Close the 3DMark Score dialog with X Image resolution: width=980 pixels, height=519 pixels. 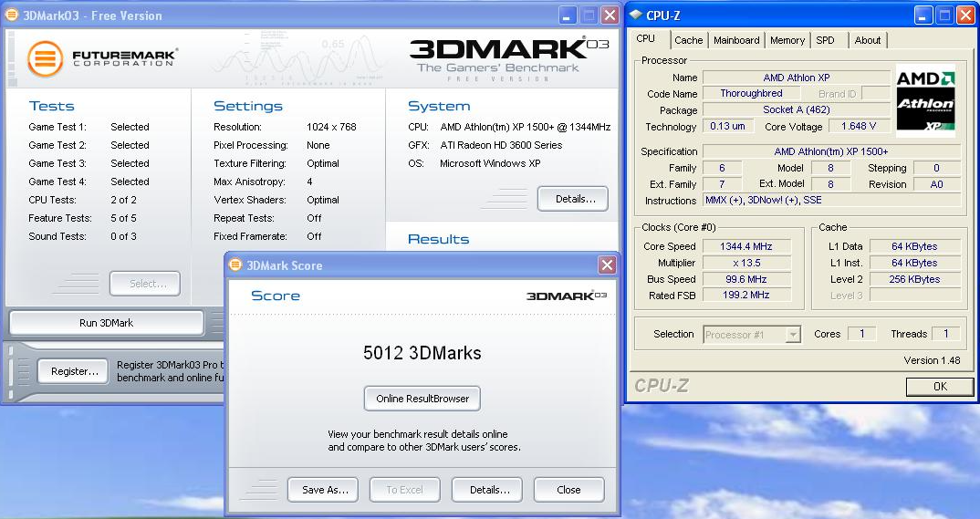(607, 265)
